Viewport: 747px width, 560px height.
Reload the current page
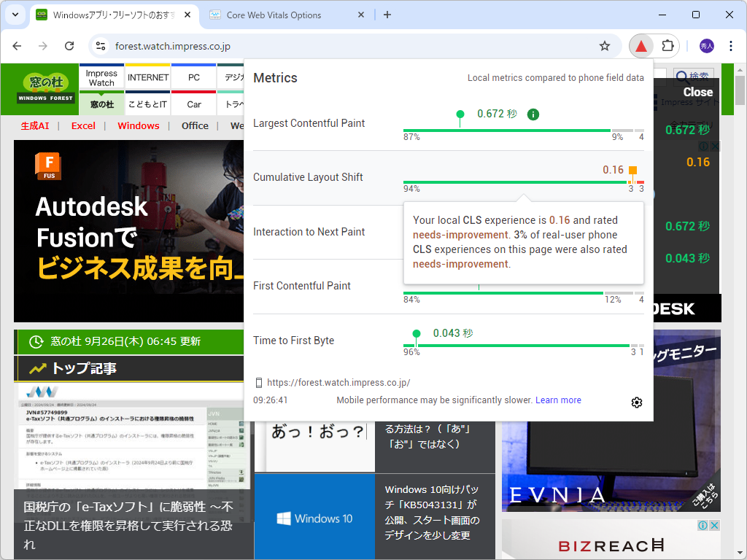(69, 45)
